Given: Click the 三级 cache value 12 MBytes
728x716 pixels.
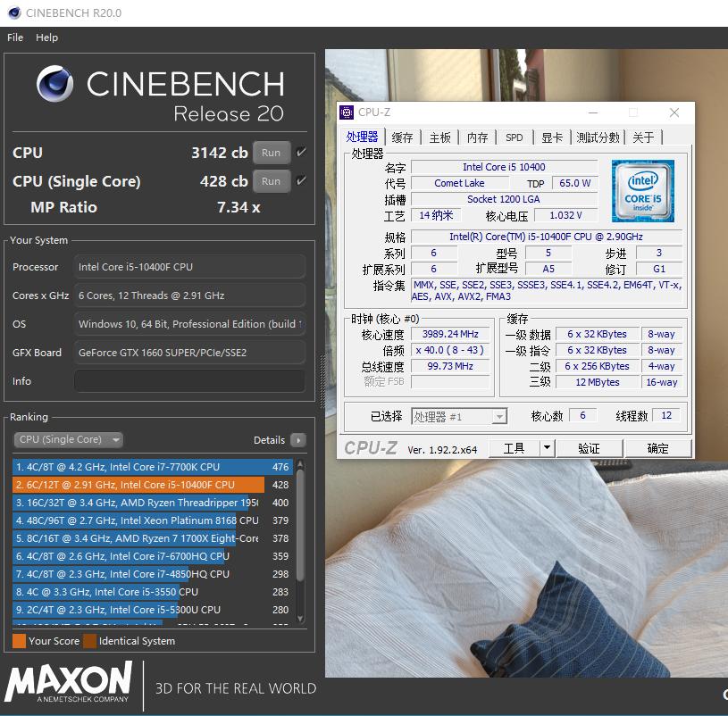Looking at the screenshot, I should [598, 382].
